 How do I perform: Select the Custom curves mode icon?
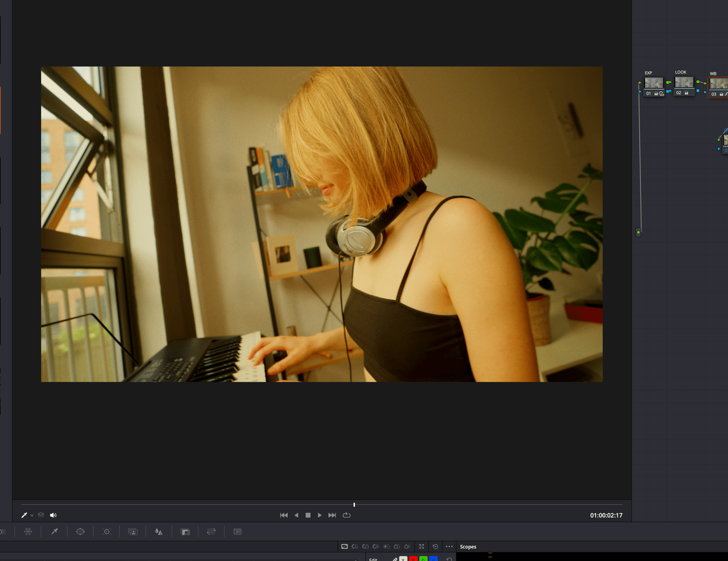[x=345, y=546]
